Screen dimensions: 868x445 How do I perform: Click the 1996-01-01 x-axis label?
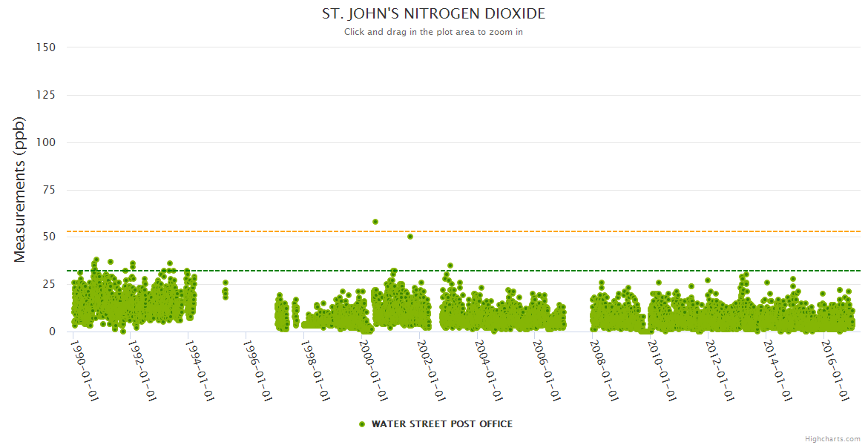[x=257, y=371]
